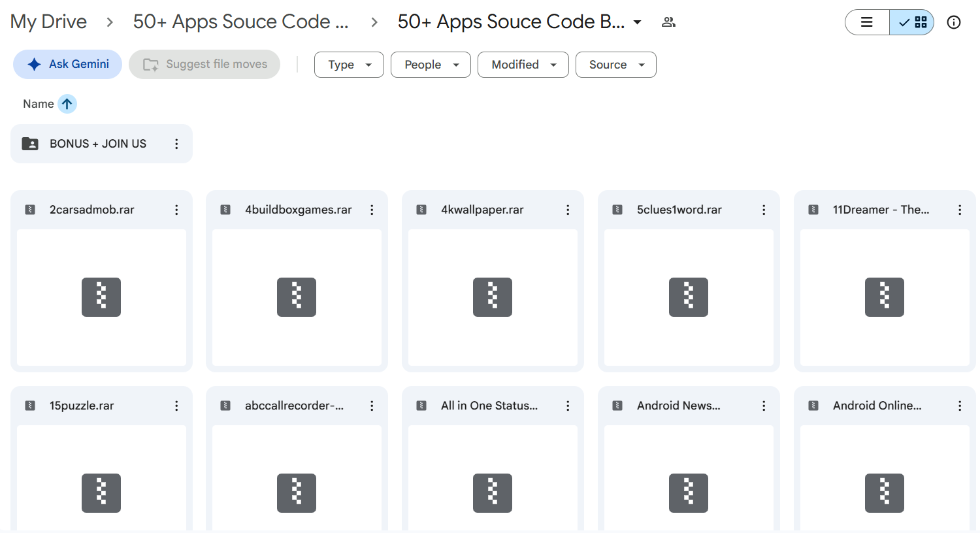This screenshot has width=980, height=533.
Task: Select the 2carsadmob.rar thumbnail preview
Action: 101,297
